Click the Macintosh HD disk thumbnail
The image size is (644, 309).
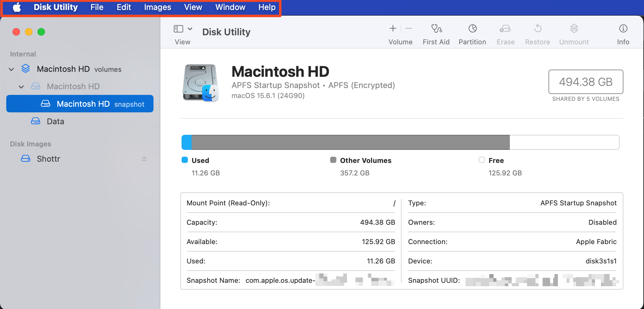(200, 83)
